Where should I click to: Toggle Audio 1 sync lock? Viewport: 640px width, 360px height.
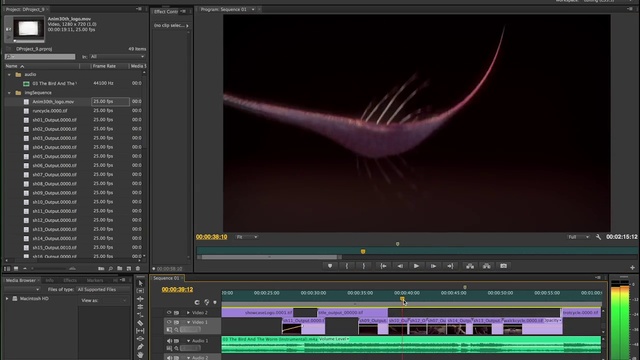pyautogui.click(x=177, y=341)
